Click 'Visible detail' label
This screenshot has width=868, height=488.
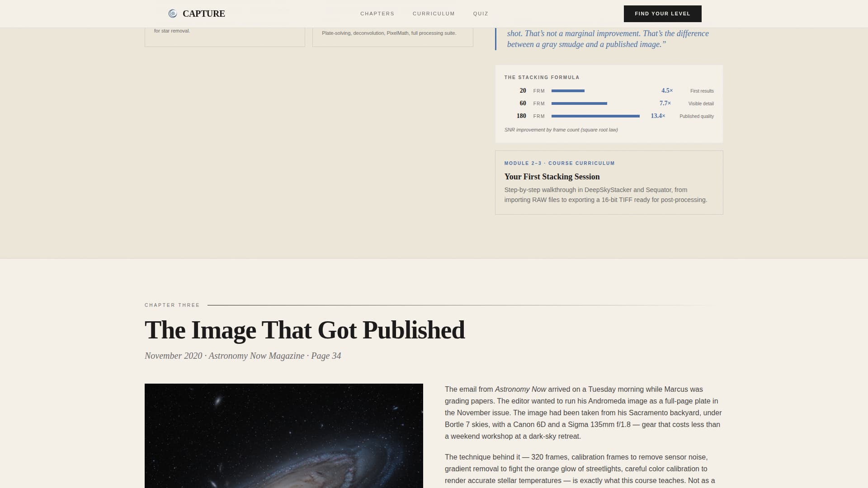click(x=701, y=103)
